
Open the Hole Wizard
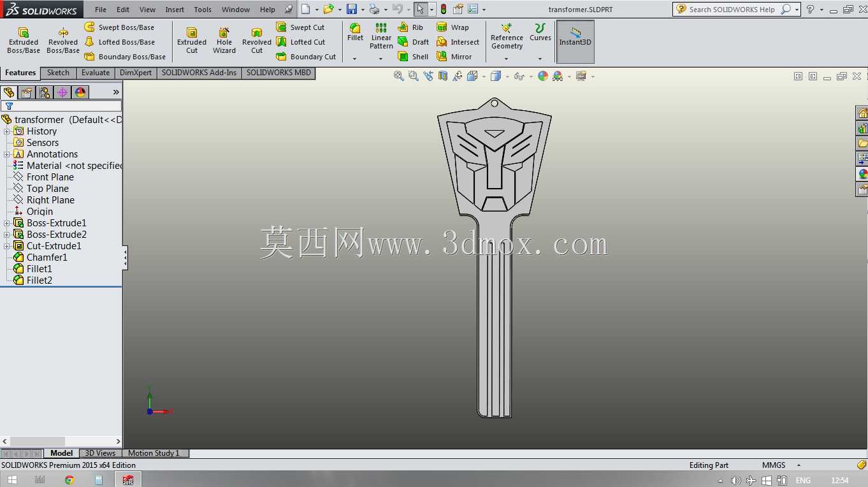pos(224,41)
